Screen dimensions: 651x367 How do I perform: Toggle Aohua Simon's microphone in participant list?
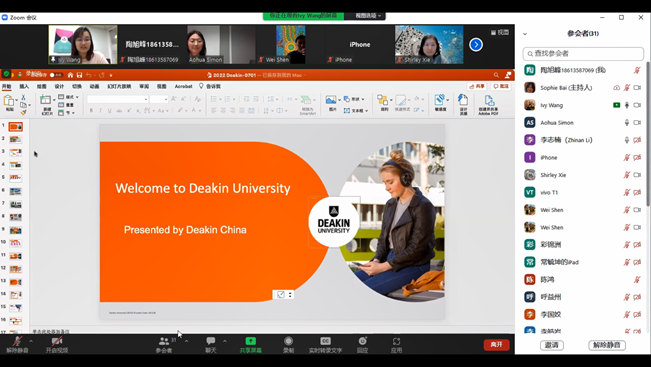click(x=627, y=122)
